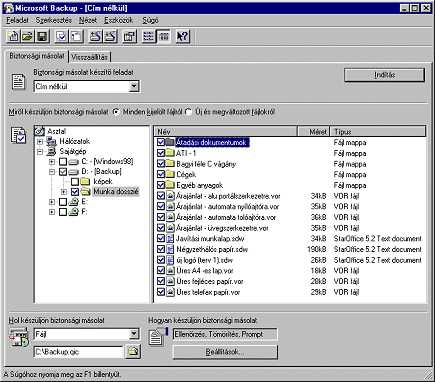Screen dimensions: 435x382
Task: Select Üres A4 -es lap.vor file name
Action: click(205, 271)
